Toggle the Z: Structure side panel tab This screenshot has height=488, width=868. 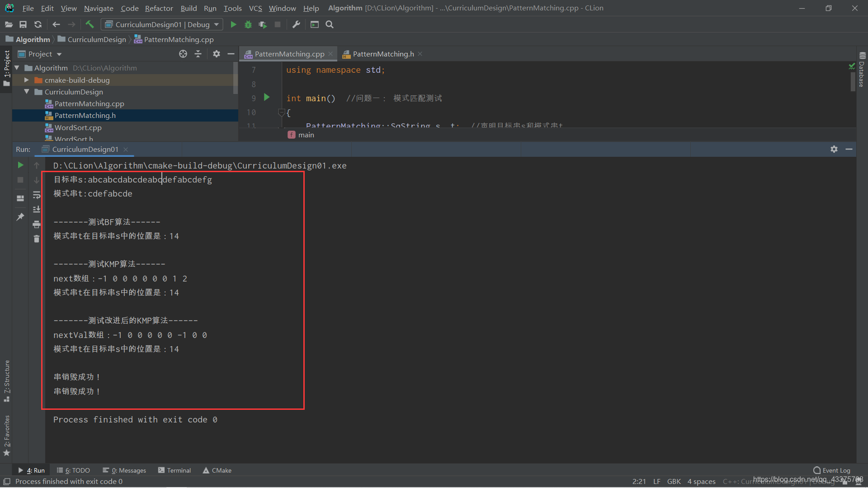point(6,381)
